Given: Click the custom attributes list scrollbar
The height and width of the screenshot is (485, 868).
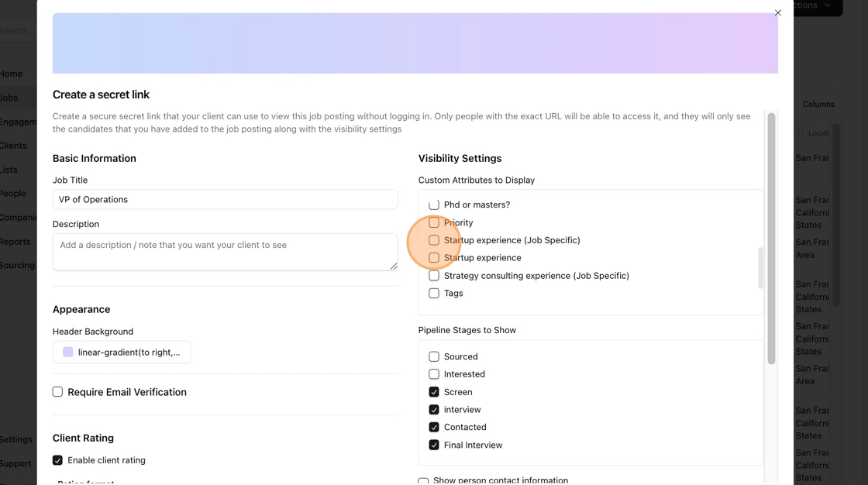Looking at the screenshot, I should click(x=760, y=267).
